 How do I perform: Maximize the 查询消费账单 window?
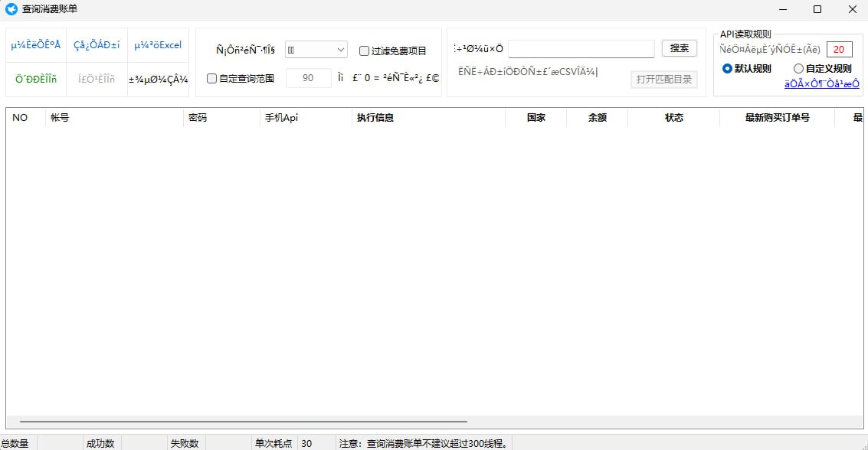(x=817, y=9)
